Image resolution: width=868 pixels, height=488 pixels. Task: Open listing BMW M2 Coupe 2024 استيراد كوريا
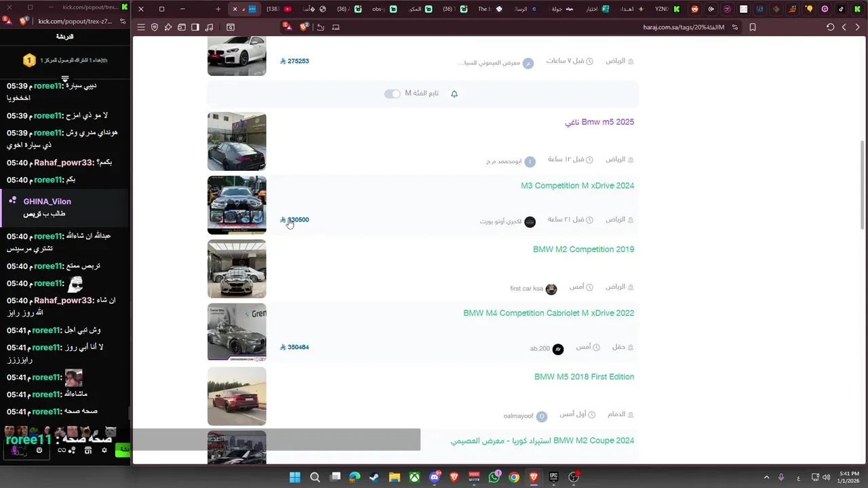point(542,441)
